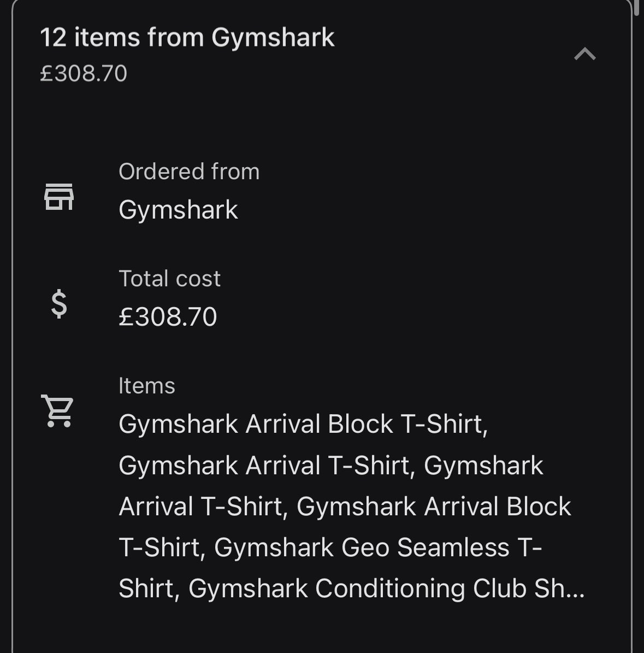Click 'Gymshark Arrival Block T-Shirt,' first item line
Screen dimensions: 644x653
(x=303, y=424)
